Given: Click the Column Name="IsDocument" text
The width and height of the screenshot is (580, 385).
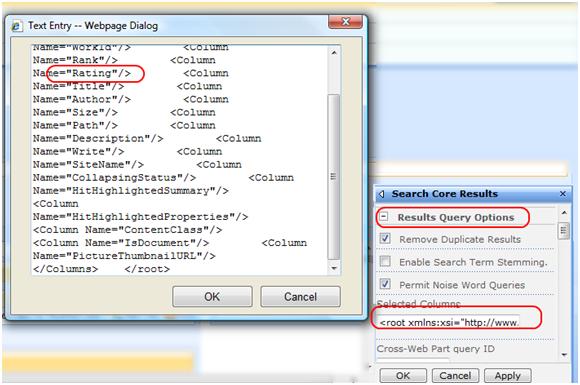Looking at the screenshot, I should point(121,243).
